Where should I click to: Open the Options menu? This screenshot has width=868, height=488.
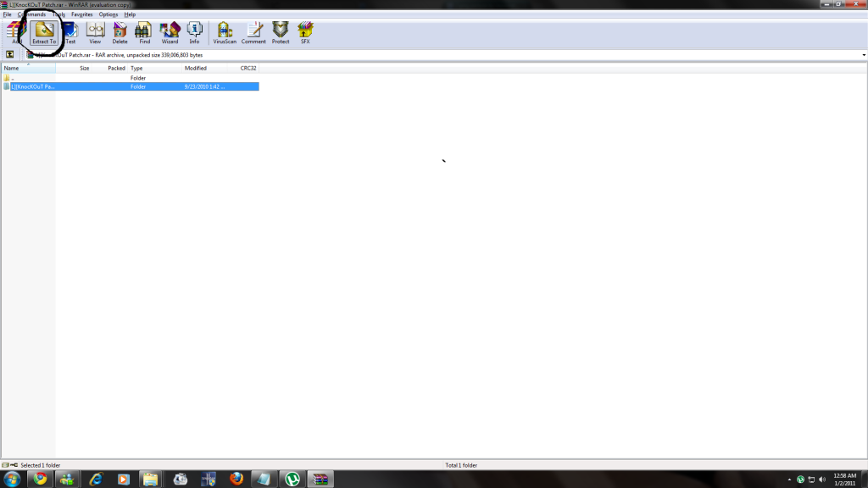point(108,14)
